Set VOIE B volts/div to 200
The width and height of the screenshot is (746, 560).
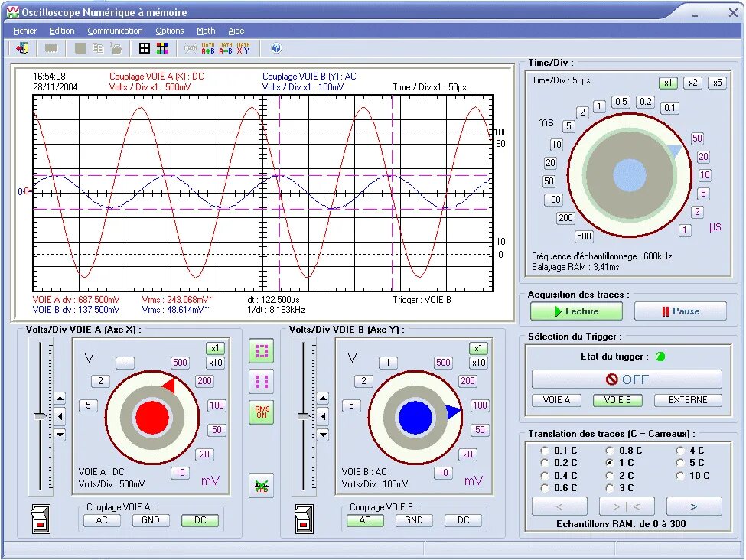coord(467,381)
